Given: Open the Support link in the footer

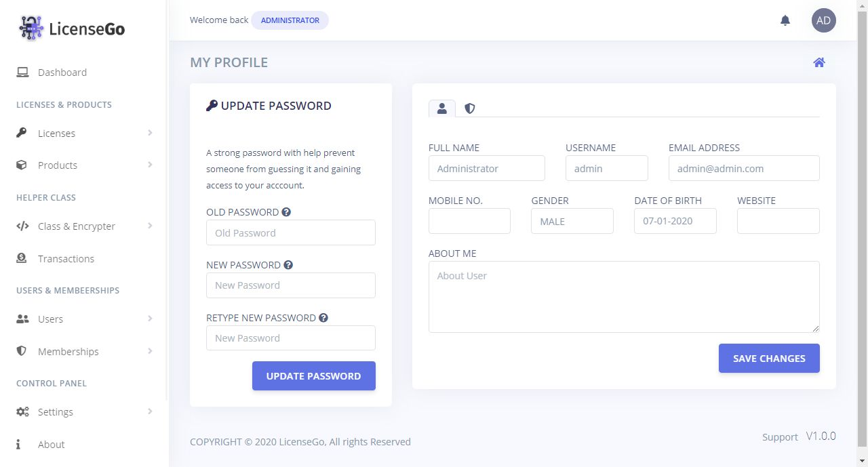Looking at the screenshot, I should (x=780, y=437).
